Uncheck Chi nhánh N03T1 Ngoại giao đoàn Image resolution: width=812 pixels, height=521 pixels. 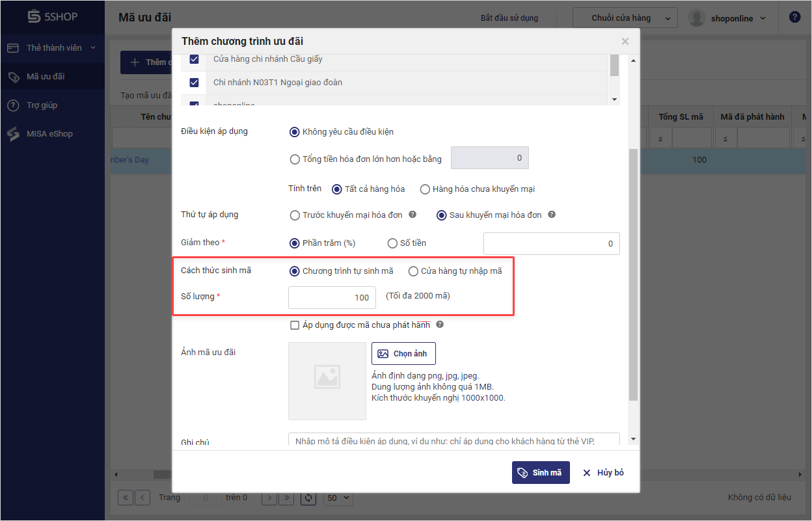(194, 83)
